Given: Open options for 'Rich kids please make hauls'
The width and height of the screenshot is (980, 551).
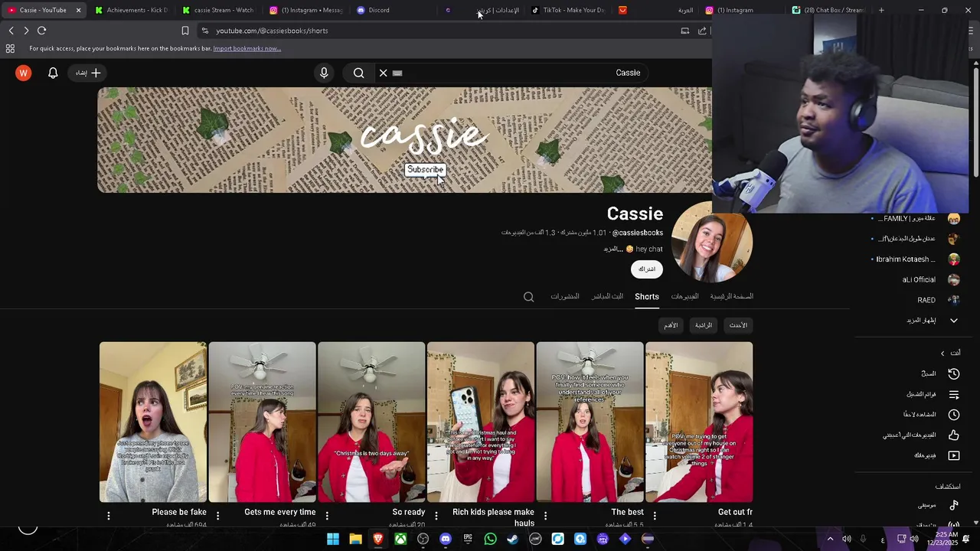Looking at the screenshot, I should tap(436, 516).
